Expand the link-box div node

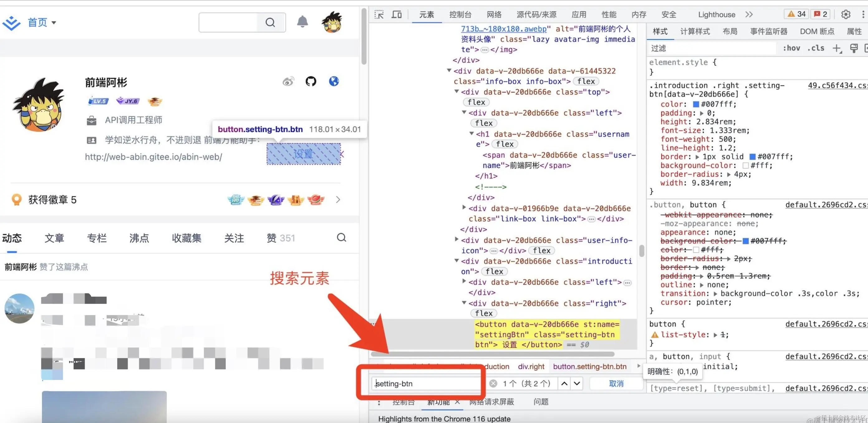[464, 208]
